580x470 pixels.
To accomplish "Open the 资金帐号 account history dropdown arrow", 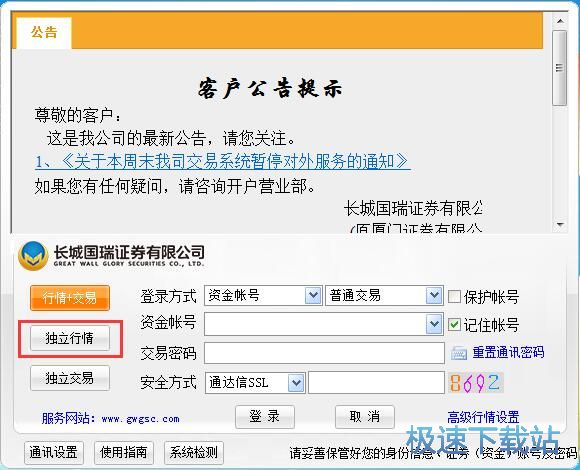I will tap(434, 324).
